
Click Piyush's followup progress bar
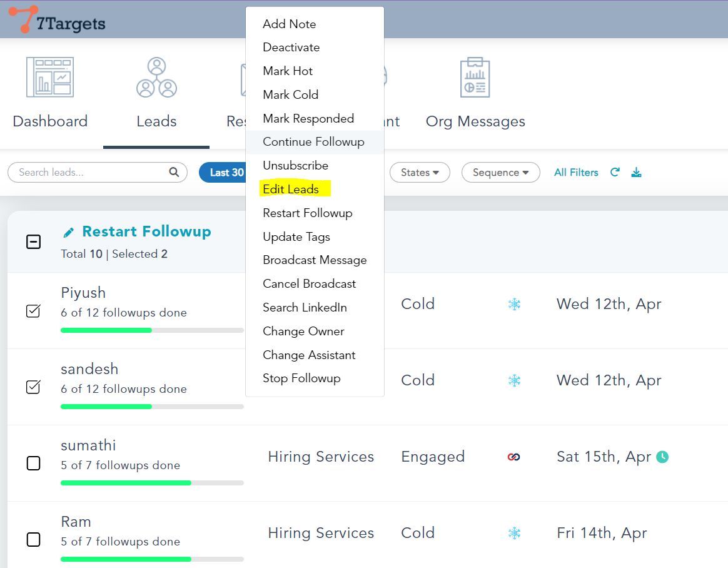click(152, 330)
